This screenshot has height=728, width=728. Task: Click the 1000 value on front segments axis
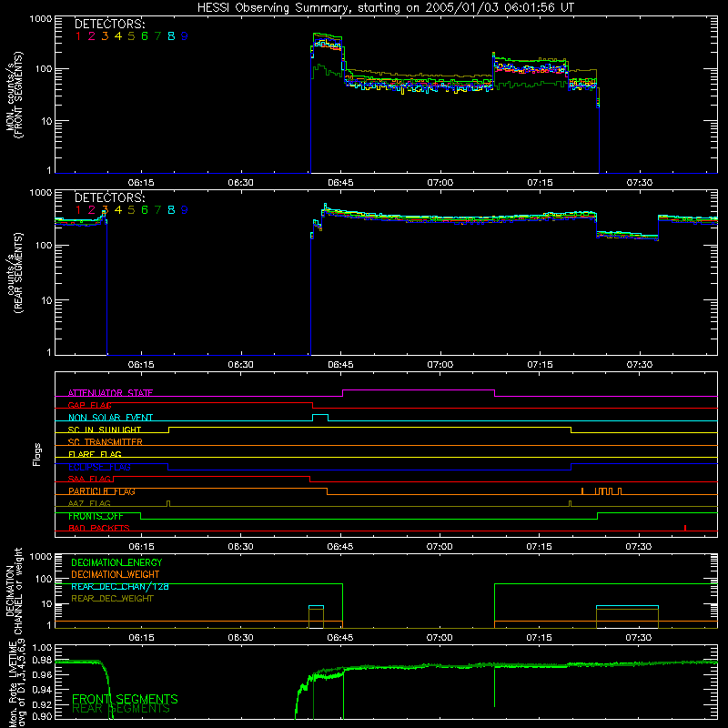pos(40,19)
